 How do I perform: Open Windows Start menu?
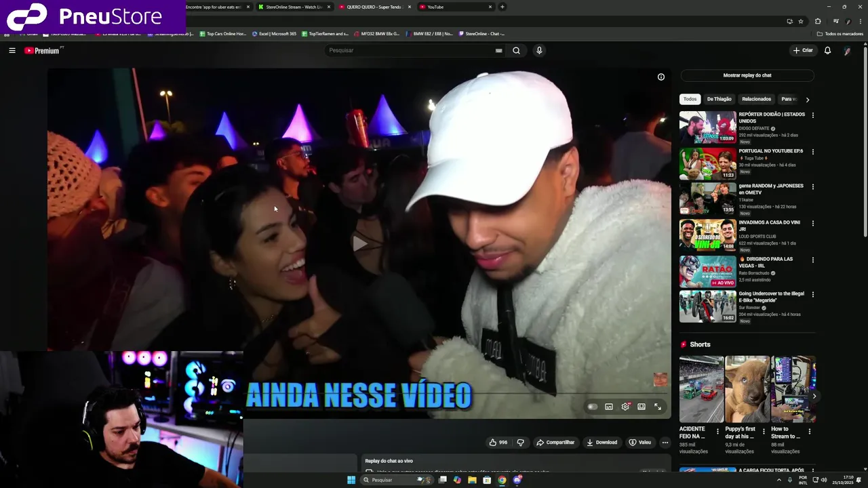pyautogui.click(x=351, y=480)
